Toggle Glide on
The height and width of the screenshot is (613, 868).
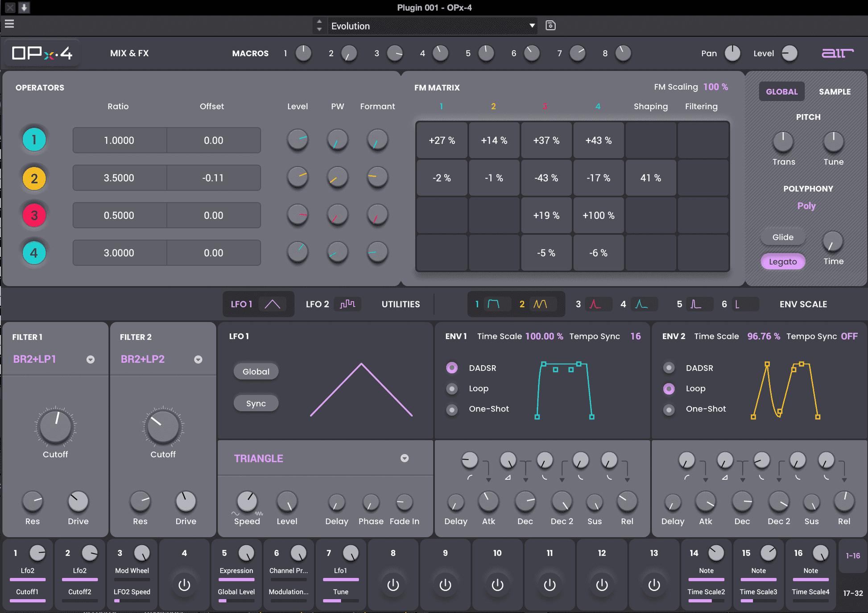pos(783,237)
